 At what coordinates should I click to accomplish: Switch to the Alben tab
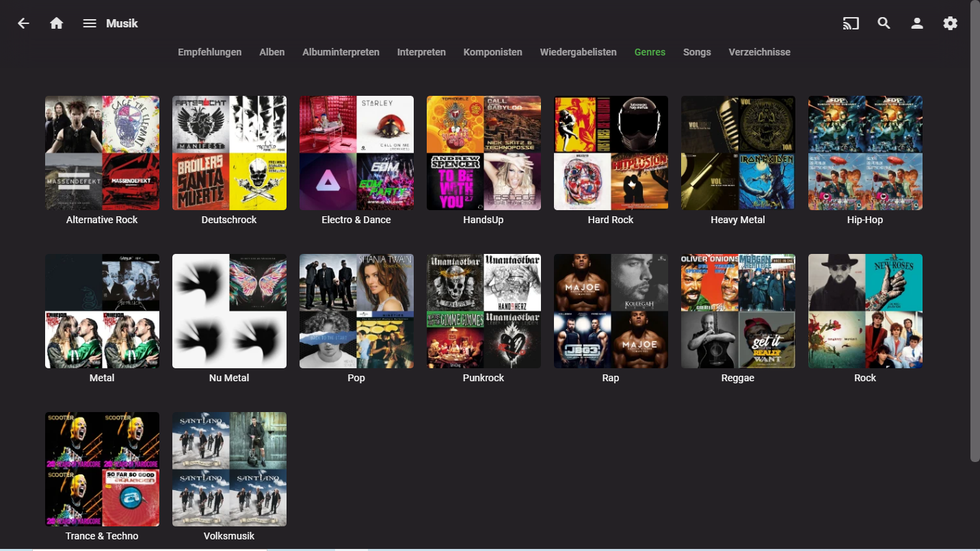272,52
